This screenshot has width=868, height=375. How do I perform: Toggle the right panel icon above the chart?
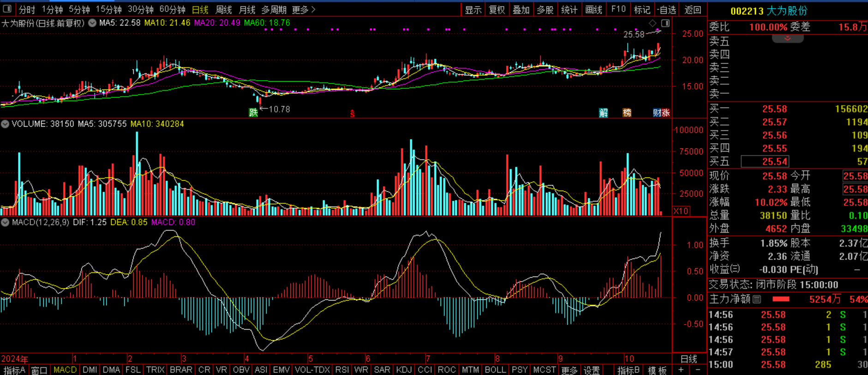pos(665,23)
